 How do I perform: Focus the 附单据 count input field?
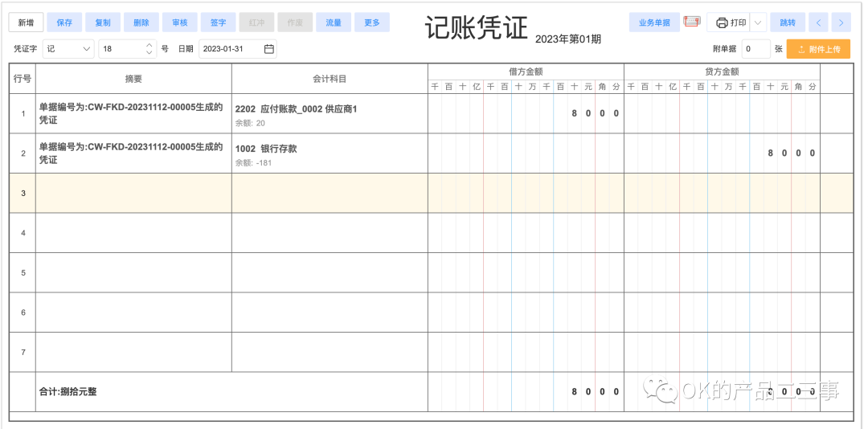point(755,49)
